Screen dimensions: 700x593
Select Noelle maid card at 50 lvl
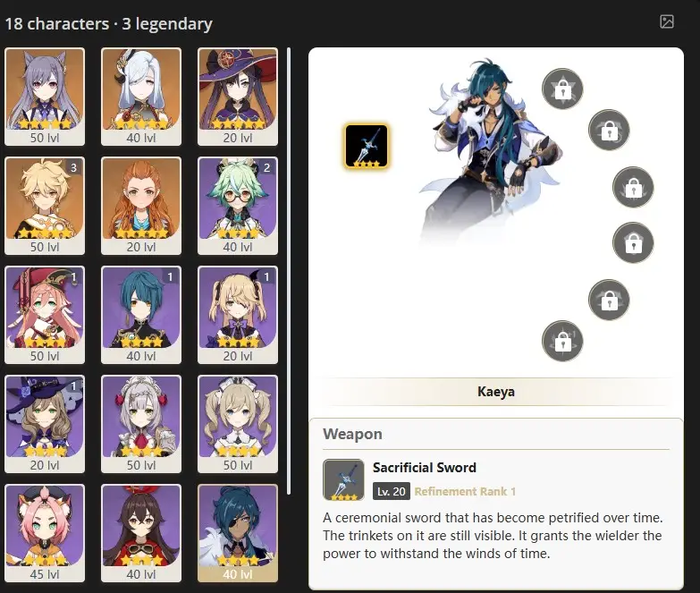tap(141, 424)
